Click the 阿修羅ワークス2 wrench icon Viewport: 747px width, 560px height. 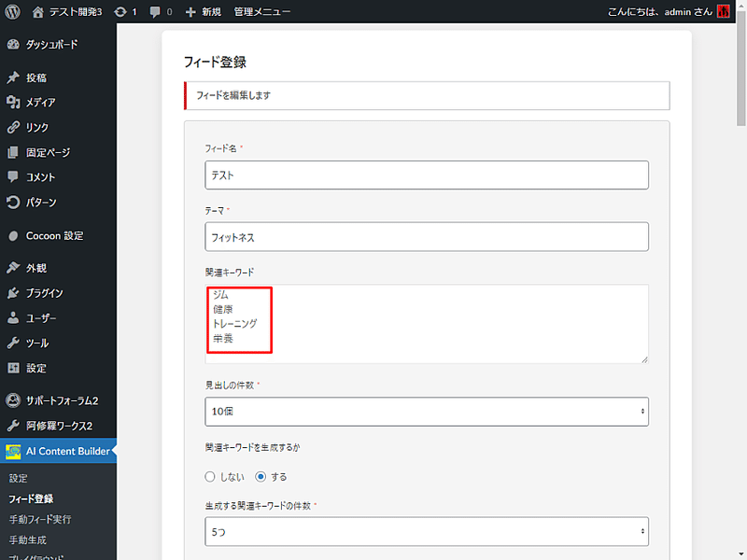[x=13, y=426]
